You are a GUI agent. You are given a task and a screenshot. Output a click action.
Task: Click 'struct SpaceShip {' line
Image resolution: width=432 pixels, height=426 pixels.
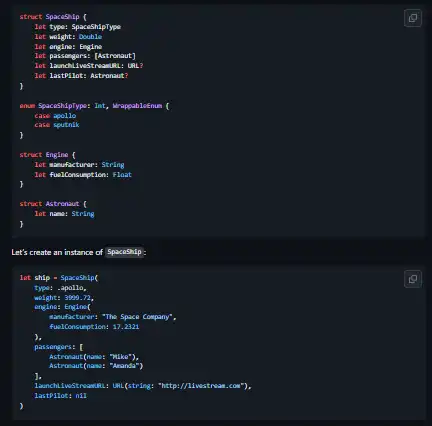pyautogui.click(x=53, y=17)
